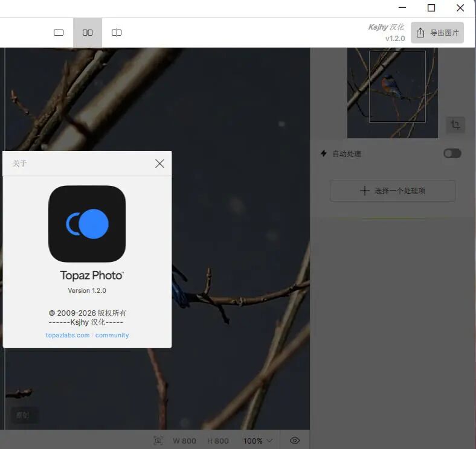The width and height of the screenshot is (476, 449).
Task: Open the topazlabs.com link
Action: click(x=68, y=335)
